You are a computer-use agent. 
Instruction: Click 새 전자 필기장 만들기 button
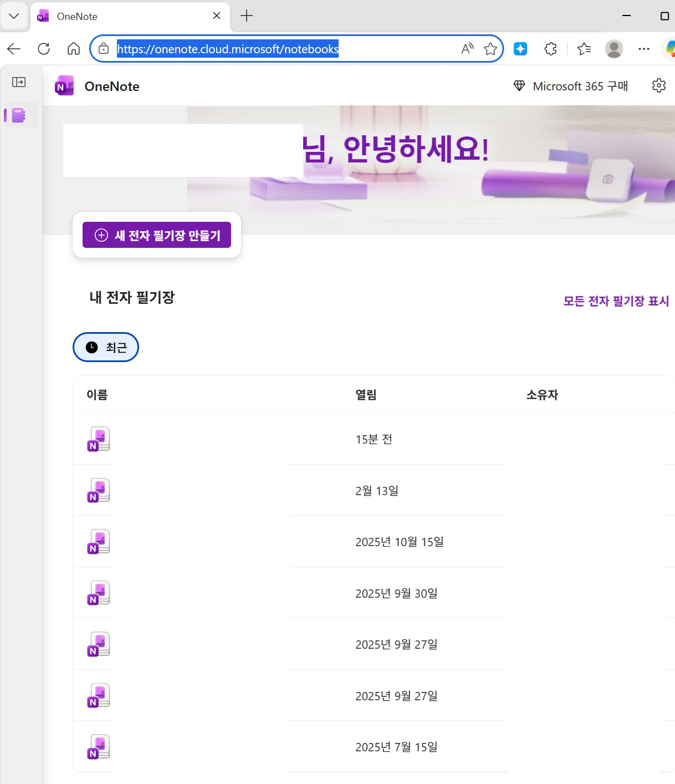click(157, 235)
